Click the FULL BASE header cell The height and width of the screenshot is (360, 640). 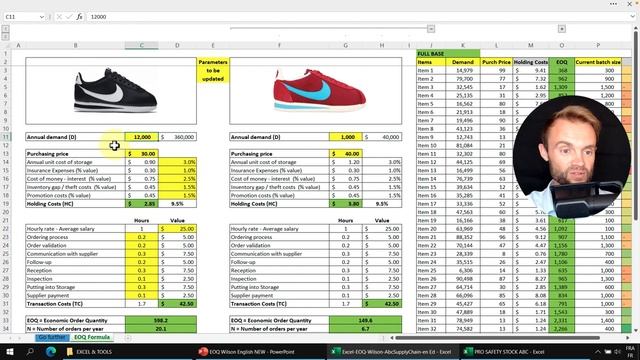point(448,53)
